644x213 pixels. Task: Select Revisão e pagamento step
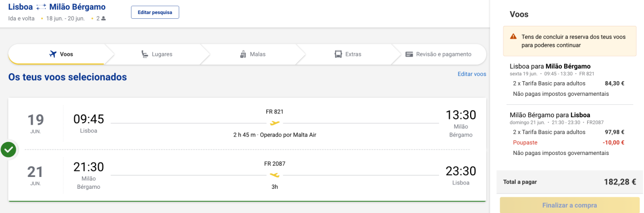point(438,54)
